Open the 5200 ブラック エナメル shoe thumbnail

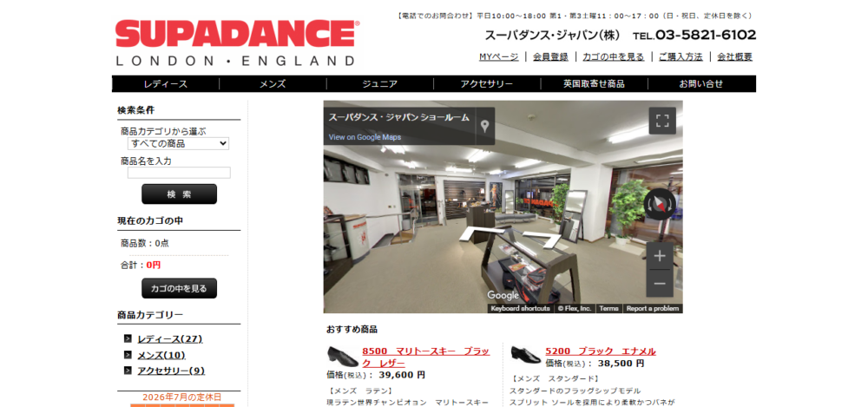pos(525,354)
